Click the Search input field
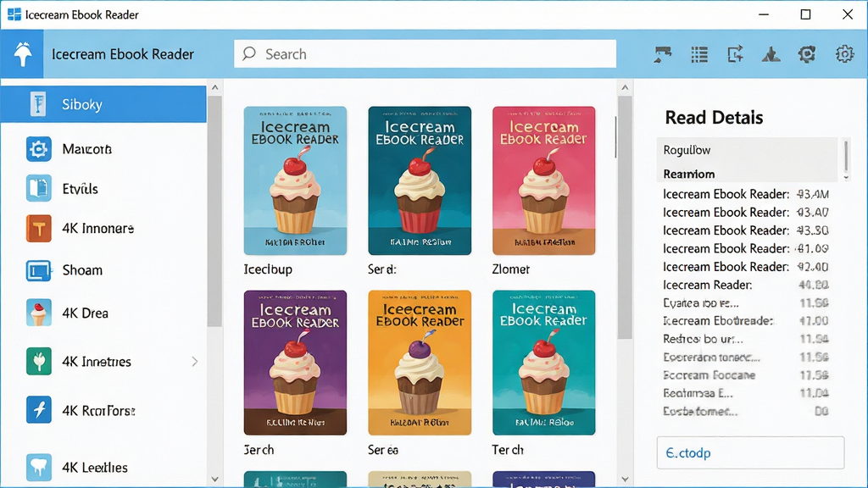 tap(425, 53)
